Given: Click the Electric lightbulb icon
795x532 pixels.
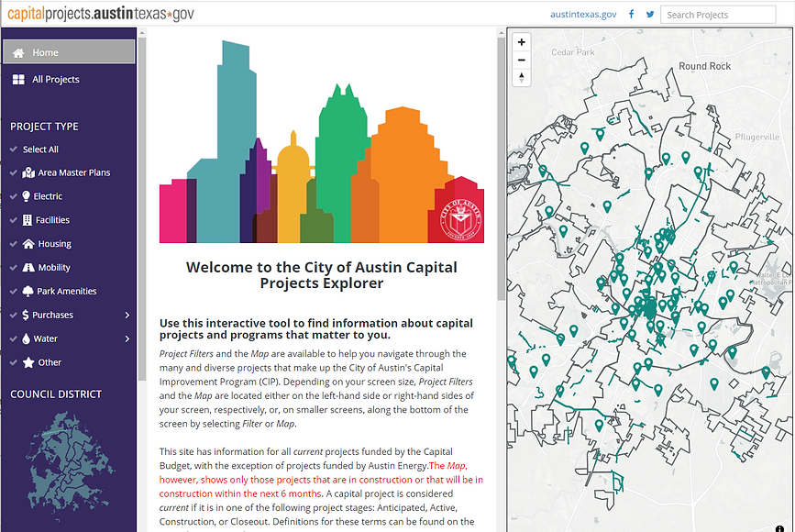Looking at the screenshot, I should 27,196.
